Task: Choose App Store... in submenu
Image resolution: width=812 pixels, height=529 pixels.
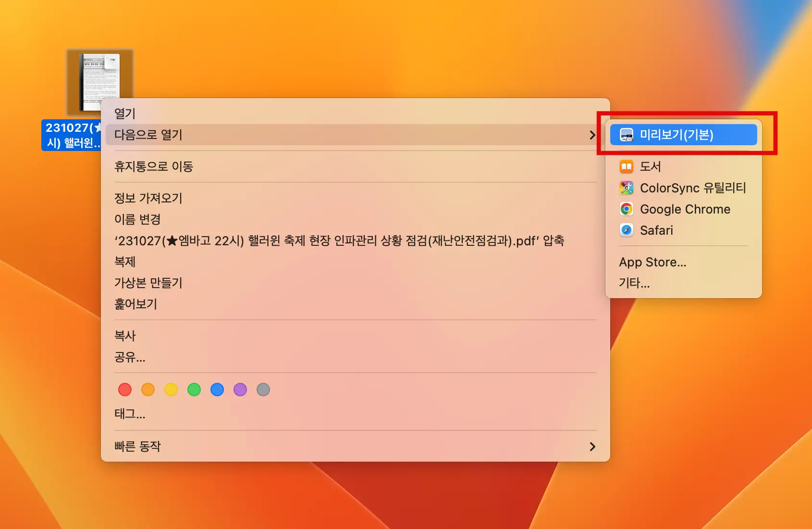Action: point(683,262)
